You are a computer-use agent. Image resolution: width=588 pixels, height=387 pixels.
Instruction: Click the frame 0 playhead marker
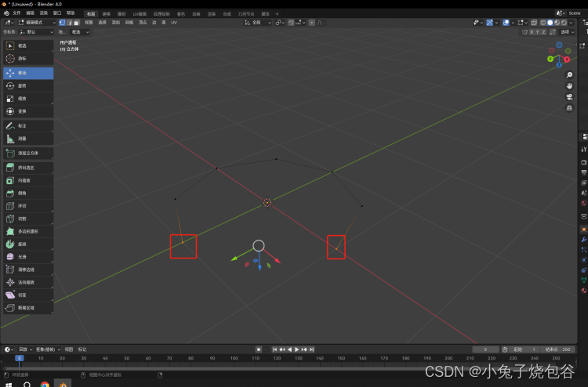click(19, 358)
